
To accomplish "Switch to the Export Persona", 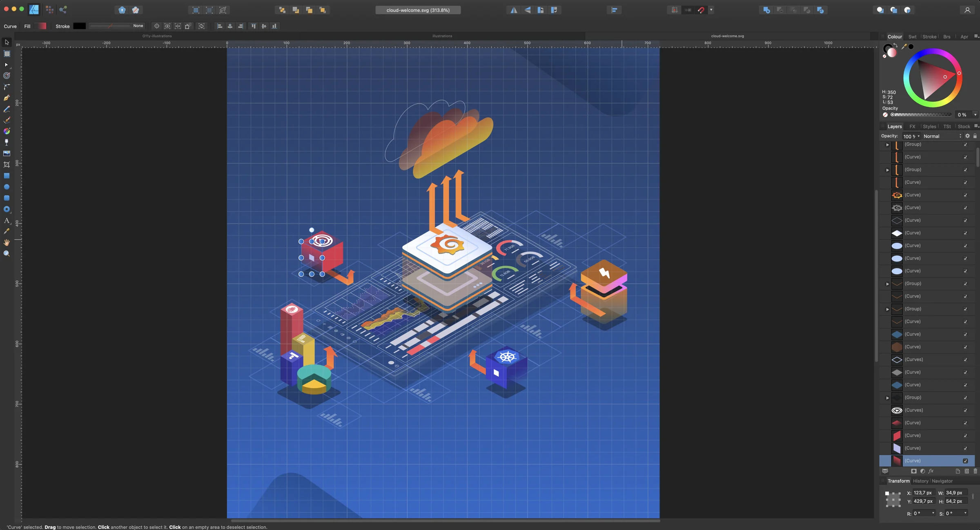I will 63,9.
